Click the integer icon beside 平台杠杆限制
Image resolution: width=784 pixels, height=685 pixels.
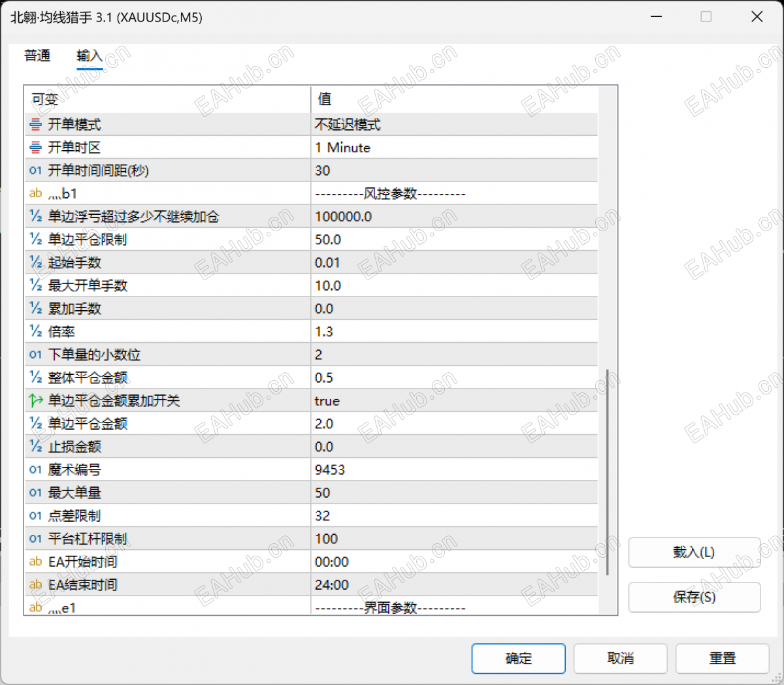pyautogui.click(x=36, y=539)
